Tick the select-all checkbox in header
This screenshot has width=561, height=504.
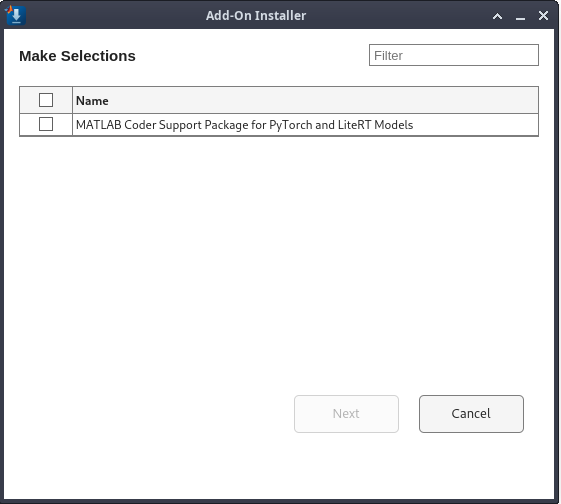(46, 100)
